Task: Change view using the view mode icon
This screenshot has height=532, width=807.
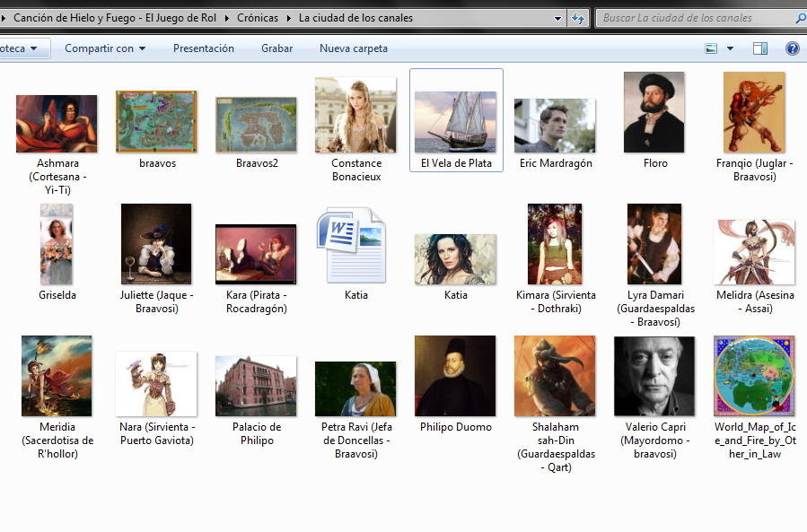Action: click(x=711, y=48)
